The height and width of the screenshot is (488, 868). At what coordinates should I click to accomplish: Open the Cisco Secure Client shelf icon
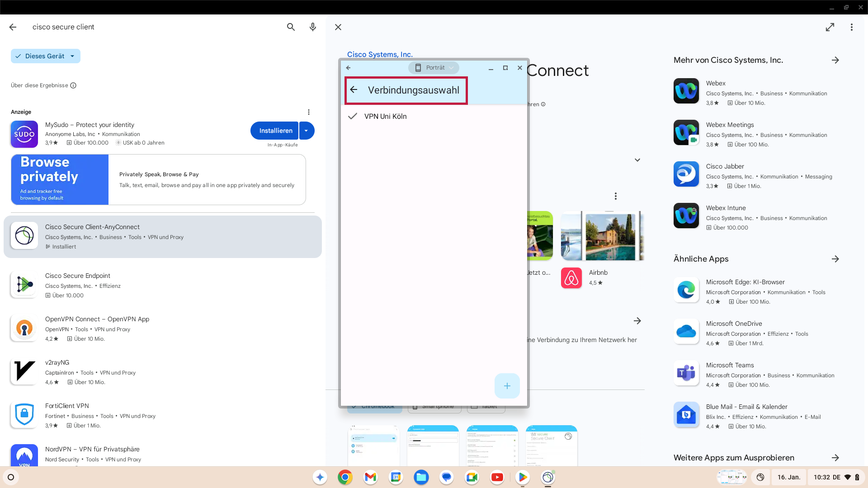pos(547,477)
